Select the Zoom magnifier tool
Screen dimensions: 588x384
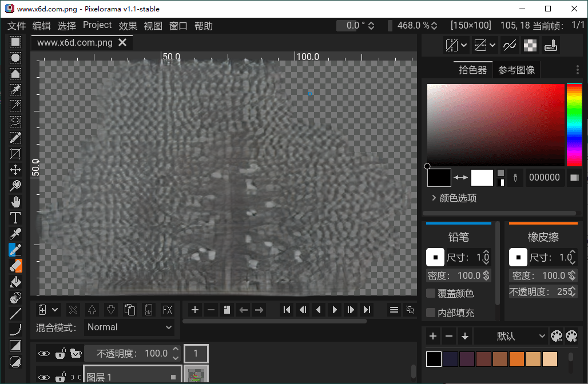(x=15, y=186)
